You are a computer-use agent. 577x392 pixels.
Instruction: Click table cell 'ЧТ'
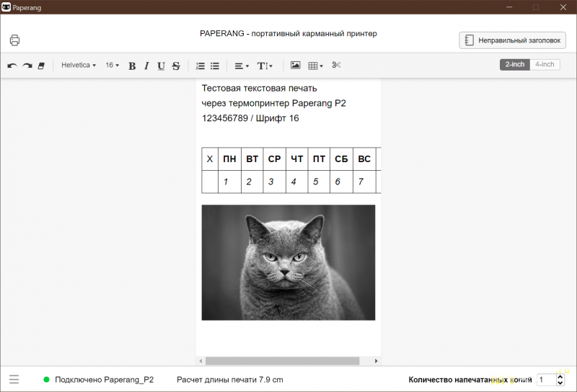[x=297, y=159]
